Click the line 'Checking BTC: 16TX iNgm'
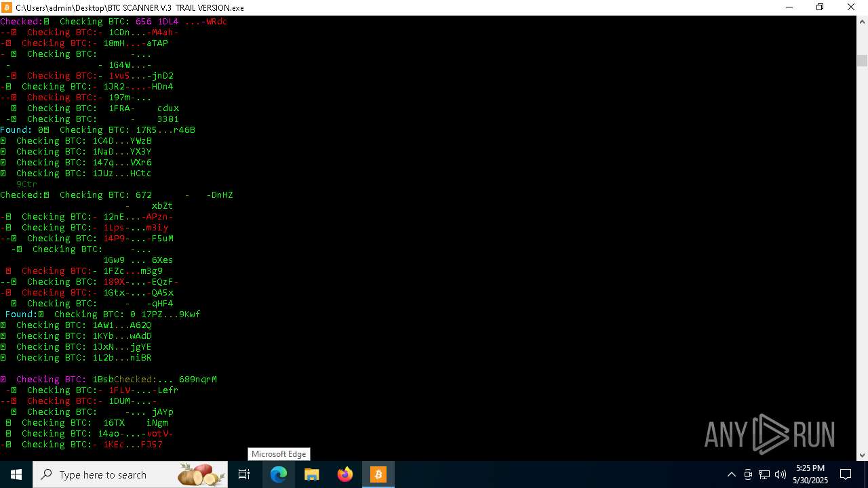Viewport: 868px width, 488px height. 87,422
